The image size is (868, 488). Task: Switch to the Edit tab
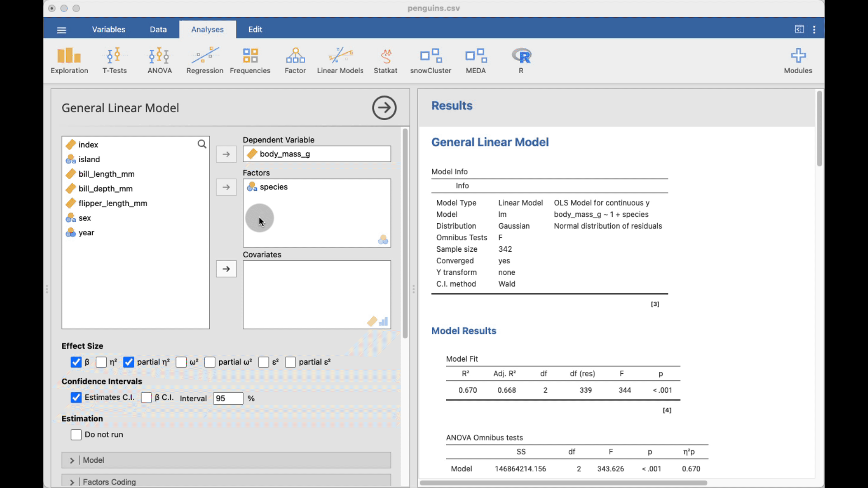click(x=255, y=29)
